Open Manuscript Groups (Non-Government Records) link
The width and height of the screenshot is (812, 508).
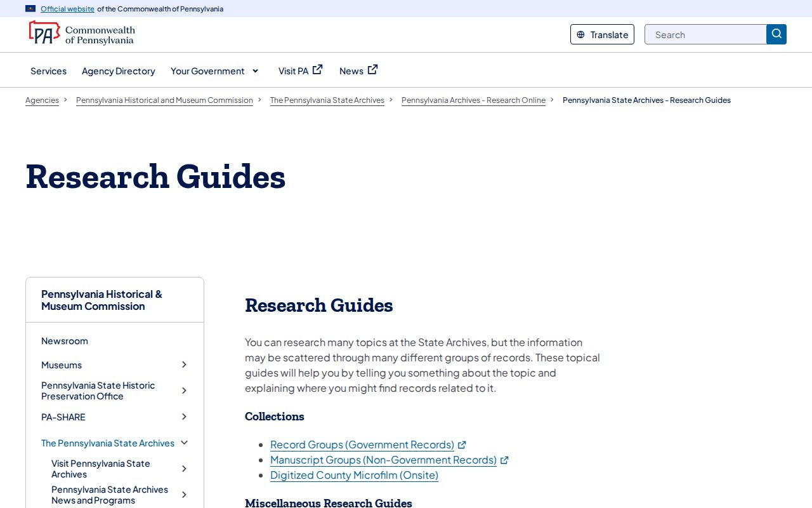[383, 460]
